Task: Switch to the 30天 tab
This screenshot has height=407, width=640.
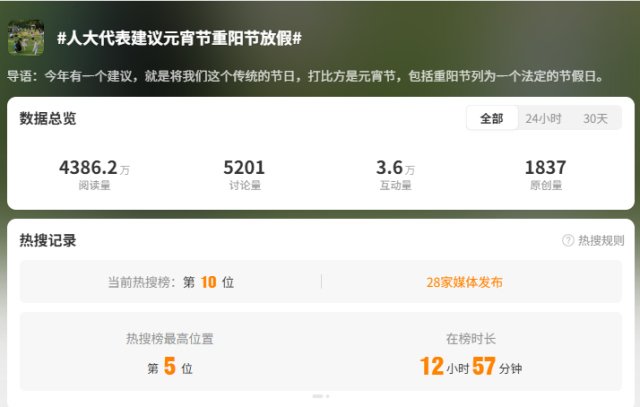Action: pyautogui.click(x=595, y=118)
